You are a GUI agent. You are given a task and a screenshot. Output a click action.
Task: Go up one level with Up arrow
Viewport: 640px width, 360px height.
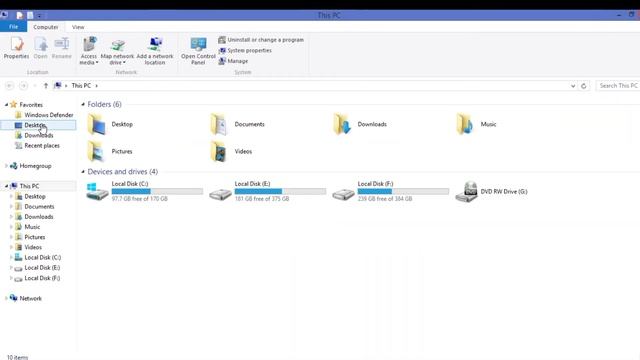point(46,86)
